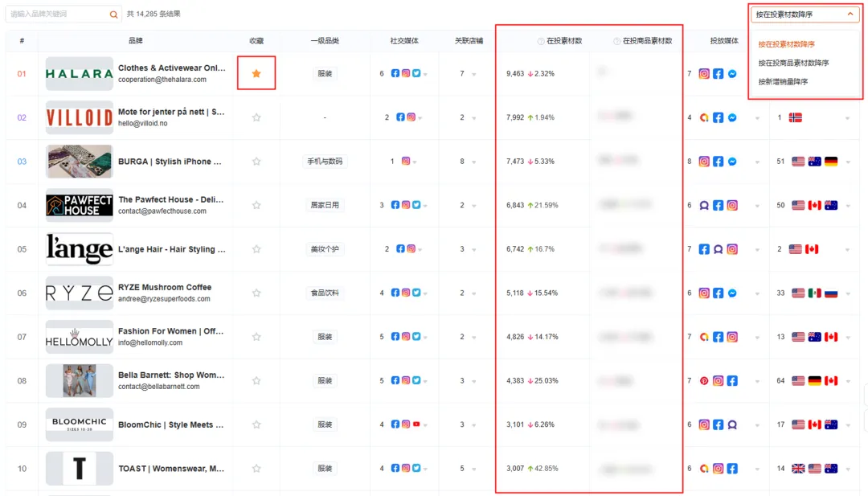The image size is (868, 496).
Task: Click the 投放媒体 column header
Action: pyautogui.click(x=724, y=40)
